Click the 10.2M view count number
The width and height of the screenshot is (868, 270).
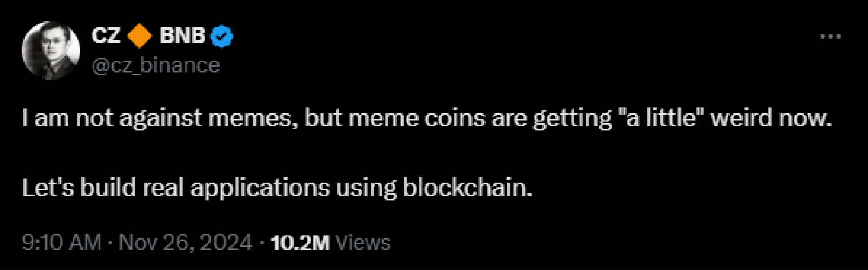(300, 243)
